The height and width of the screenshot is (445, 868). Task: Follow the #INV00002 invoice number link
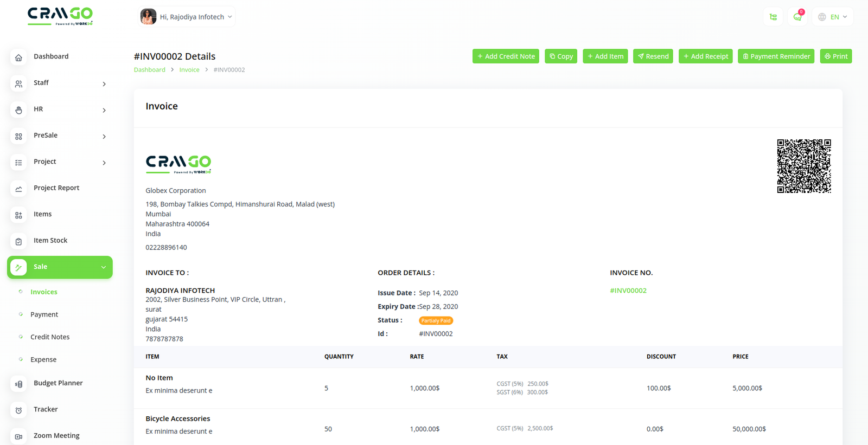pos(628,291)
